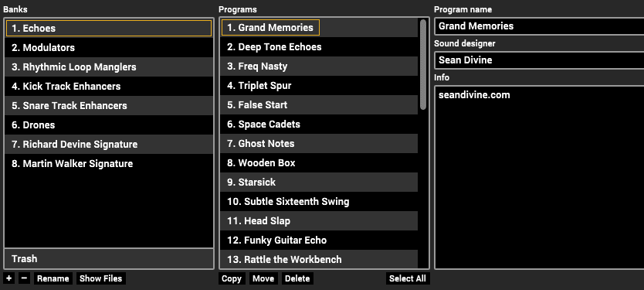Image resolution: width=644 pixels, height=290 pixels.
Task: Click the Info text area
Action: pos(539,177)
